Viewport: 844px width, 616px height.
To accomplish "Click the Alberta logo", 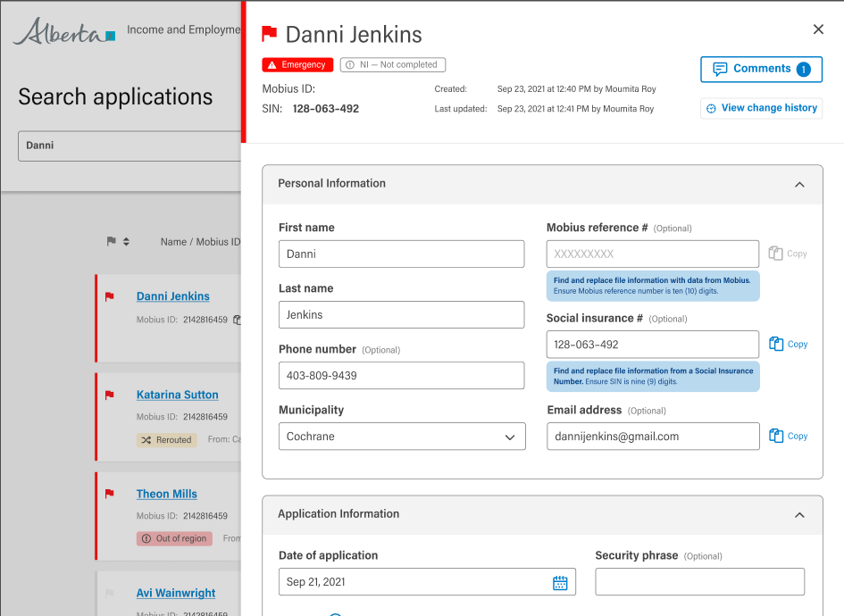I will 64,31.
